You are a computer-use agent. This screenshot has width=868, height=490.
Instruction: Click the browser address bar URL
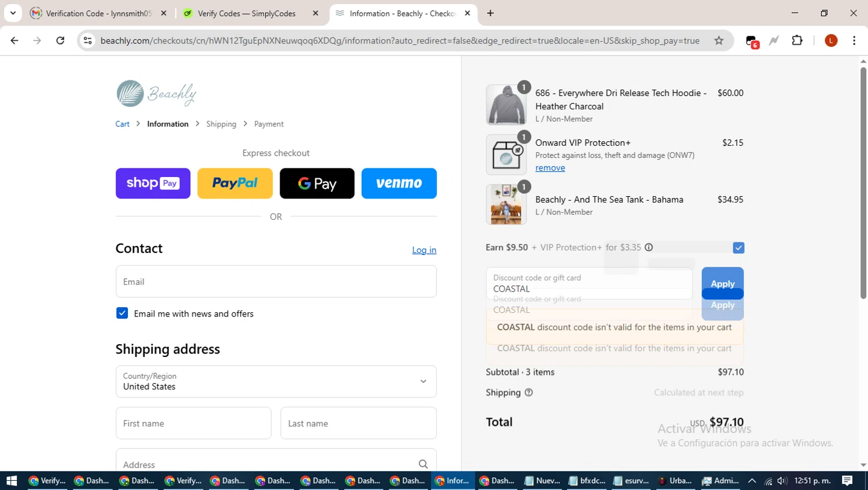coord(400,40)
